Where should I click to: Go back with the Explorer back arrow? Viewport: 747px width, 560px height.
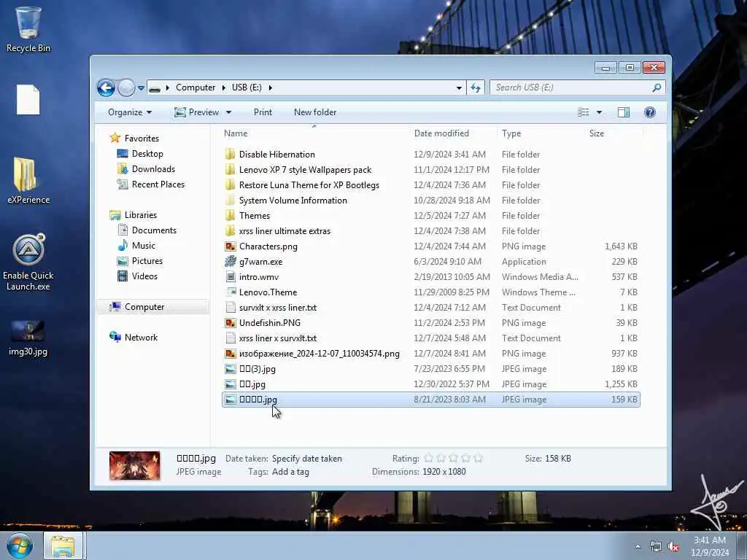[106, 87]
